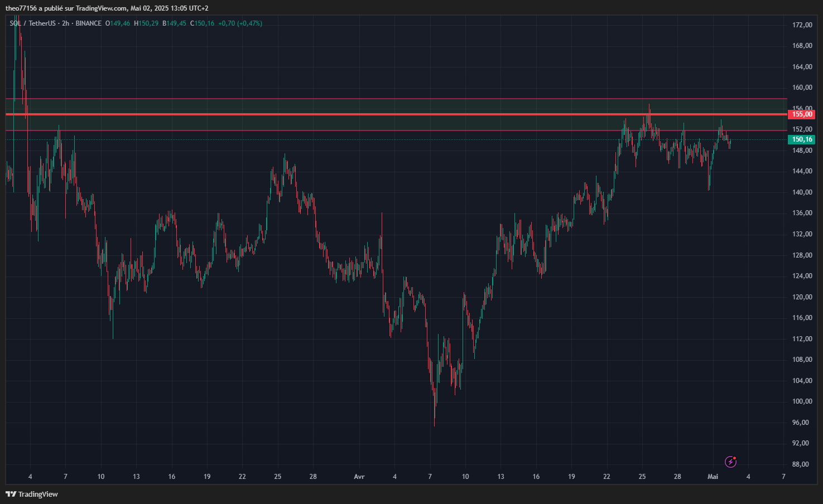Click the 2h timeframe in the legend
Image resolution: width=823 pixels, height=504 pixels.
[65, 23]
